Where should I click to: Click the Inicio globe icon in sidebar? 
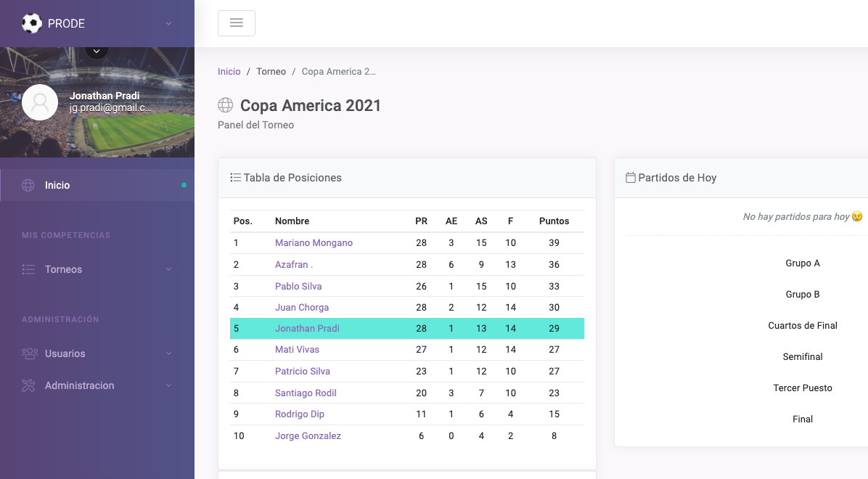[28, 185]
